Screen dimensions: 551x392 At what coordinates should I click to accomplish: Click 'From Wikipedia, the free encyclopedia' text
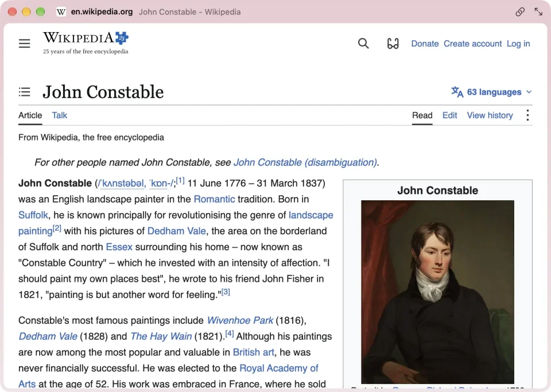(91, 137)
